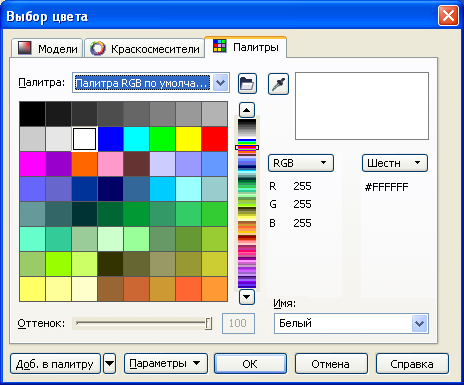Pick the last orange swatch in the bottom row
The image size is (464, 385).
pyautogui.click(x=215, y=289)
